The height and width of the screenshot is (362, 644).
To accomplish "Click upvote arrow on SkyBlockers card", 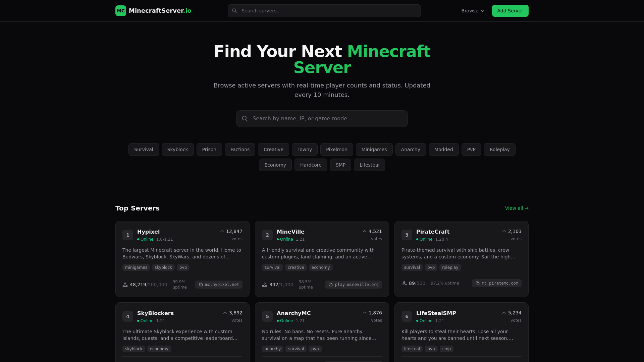I will pos(225,313).
